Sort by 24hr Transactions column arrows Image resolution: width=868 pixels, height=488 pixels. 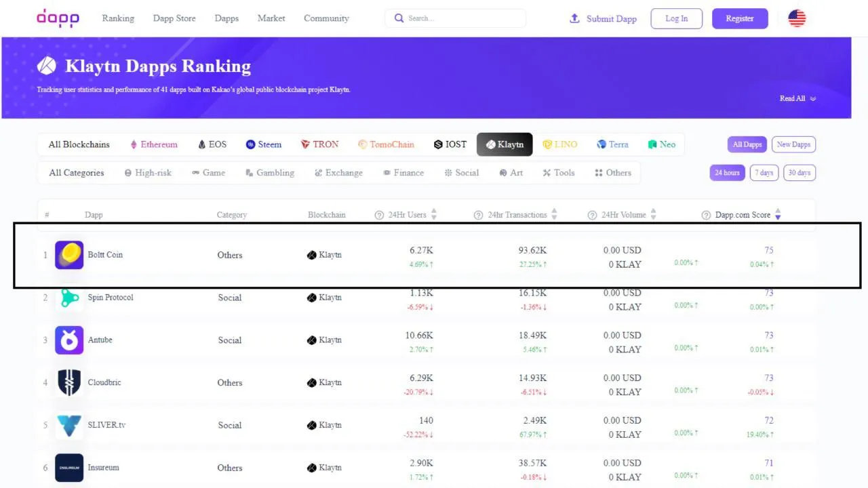pyautogui.click(x=554, y=215)
